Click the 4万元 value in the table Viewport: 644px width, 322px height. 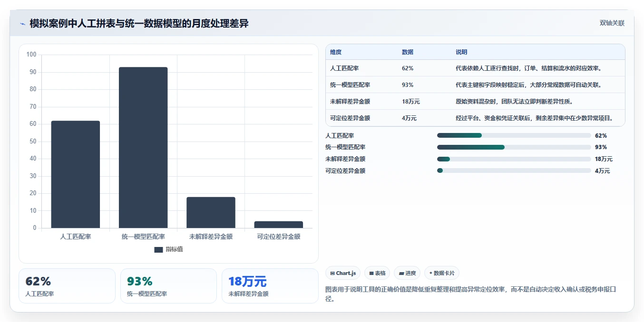[409, 118]
